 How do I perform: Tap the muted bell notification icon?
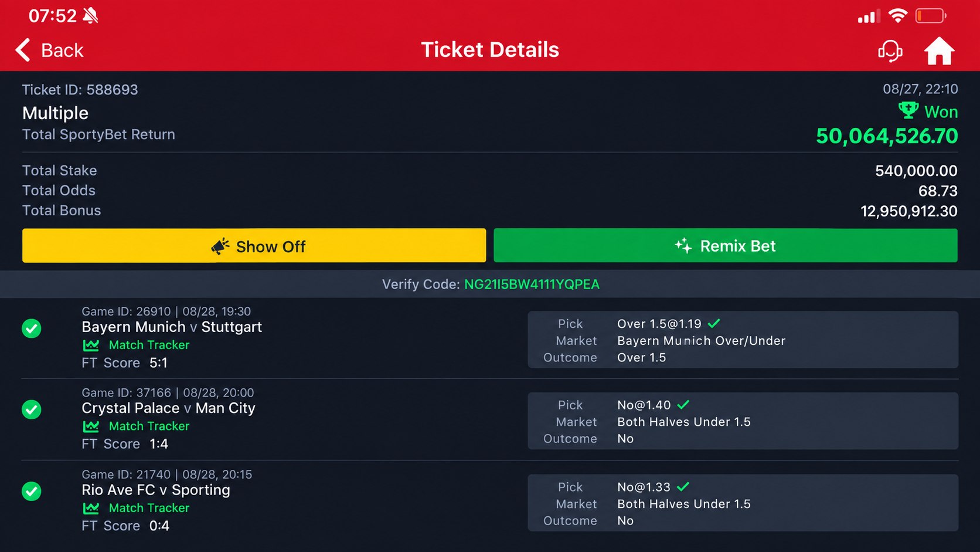coord(90,16)
